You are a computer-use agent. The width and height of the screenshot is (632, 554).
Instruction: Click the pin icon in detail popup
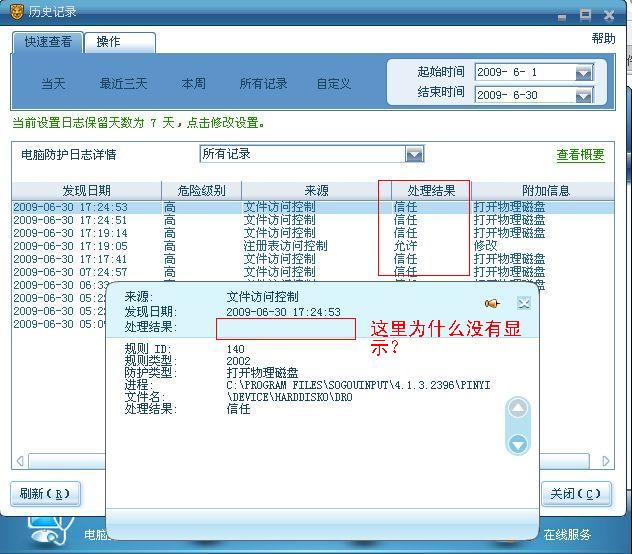coord(492,303)
